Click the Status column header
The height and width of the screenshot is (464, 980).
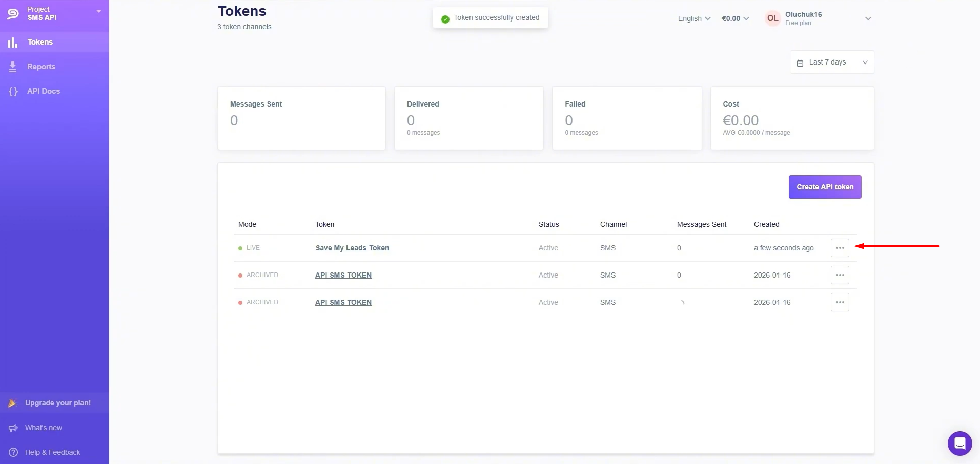pos(548,224)
